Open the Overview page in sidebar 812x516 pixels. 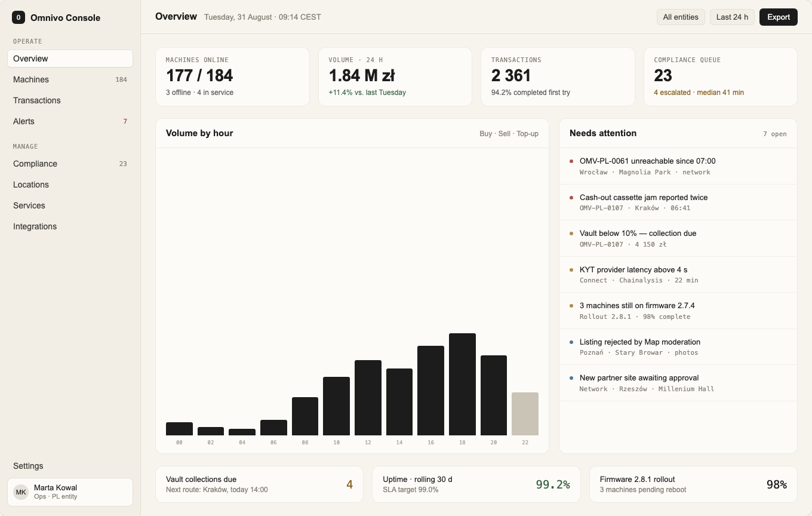70,59
